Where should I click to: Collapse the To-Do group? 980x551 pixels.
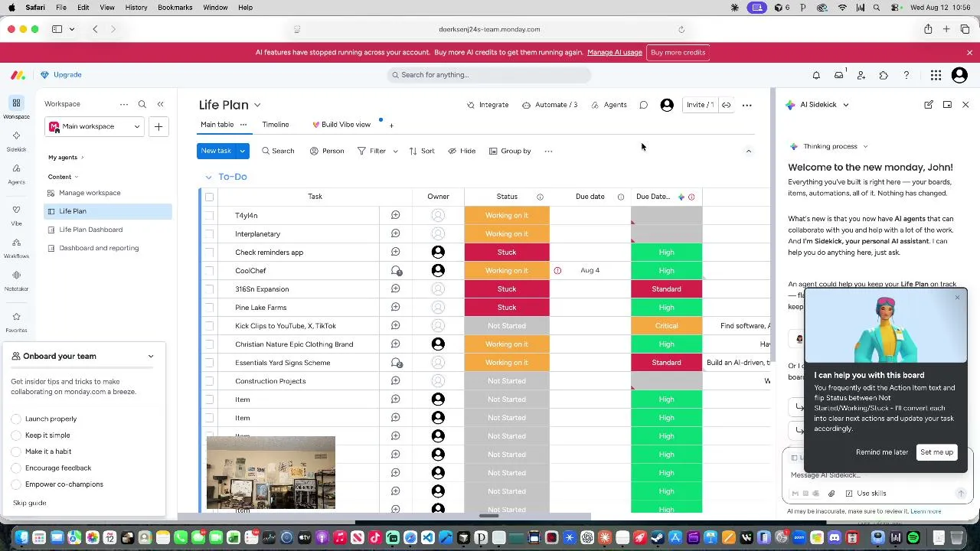coord(208,177)
